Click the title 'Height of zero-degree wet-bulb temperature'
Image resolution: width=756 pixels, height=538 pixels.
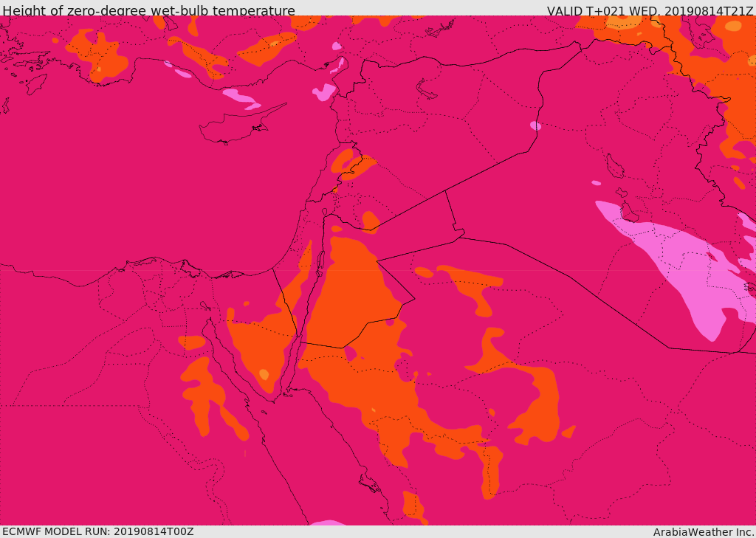pos(148,10)
